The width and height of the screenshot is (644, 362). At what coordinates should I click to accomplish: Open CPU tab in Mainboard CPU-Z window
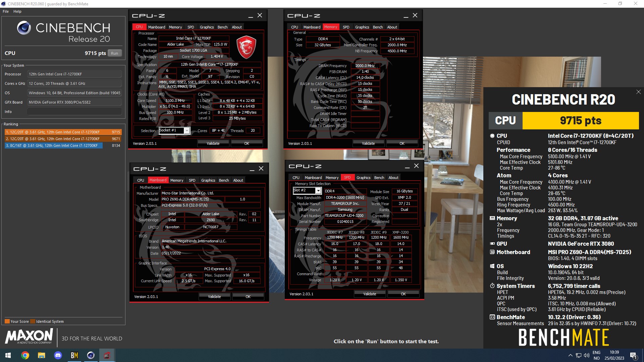[141, 180]
